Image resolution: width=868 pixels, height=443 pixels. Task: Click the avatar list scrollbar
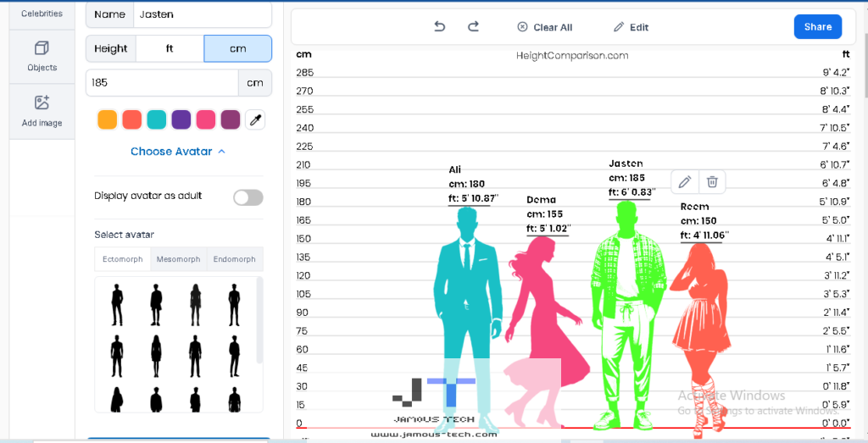(259, 321)
